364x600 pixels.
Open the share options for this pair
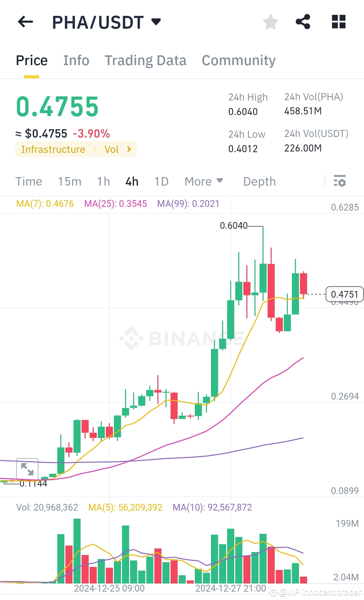click(x=303, y=22)
